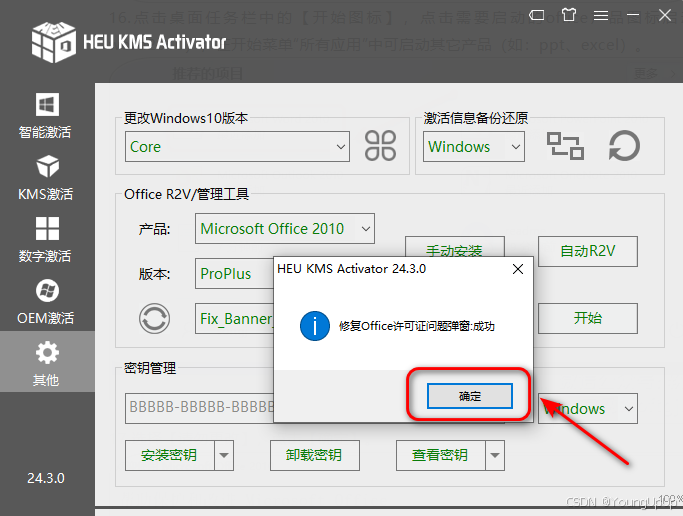The image size is (683, 516).
Task: Open the Microsoft Office 2010 product dropdown
Action: tap(285, 229)
